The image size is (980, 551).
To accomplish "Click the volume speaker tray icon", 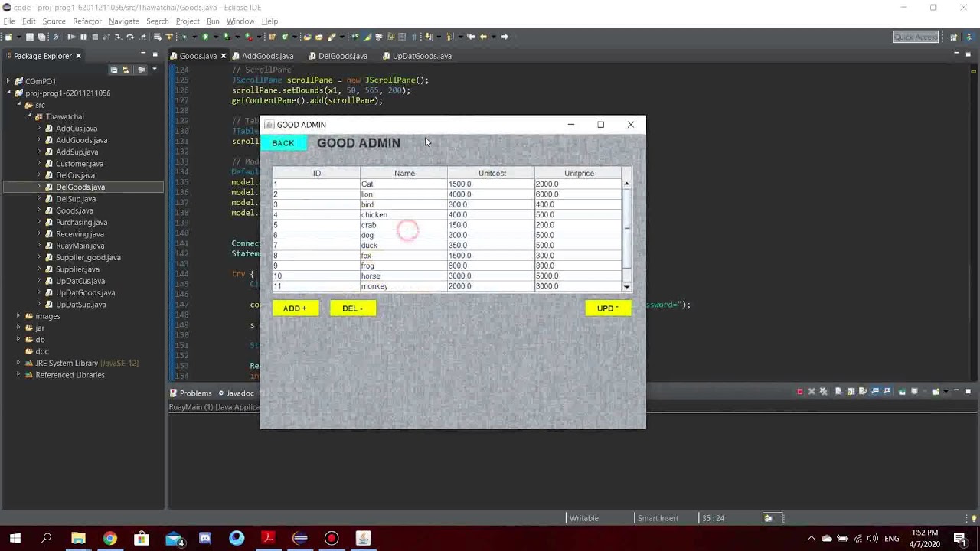I will (873, 539).
